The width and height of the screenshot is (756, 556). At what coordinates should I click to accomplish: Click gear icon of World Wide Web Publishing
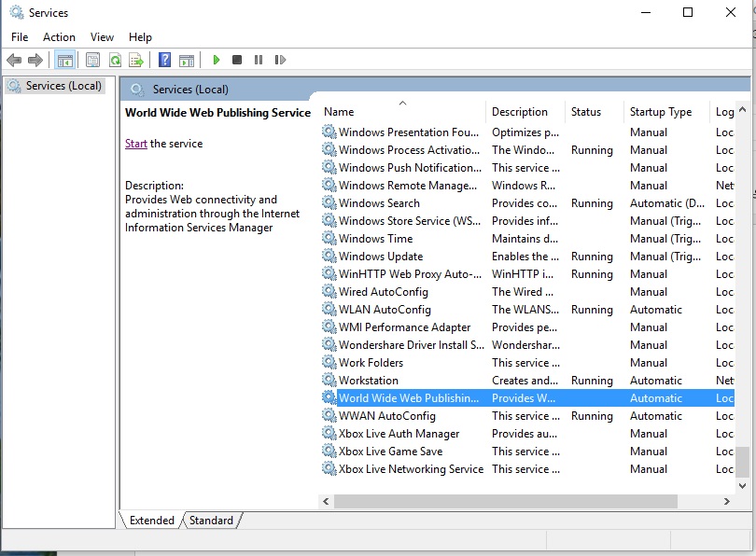[329, 397]
